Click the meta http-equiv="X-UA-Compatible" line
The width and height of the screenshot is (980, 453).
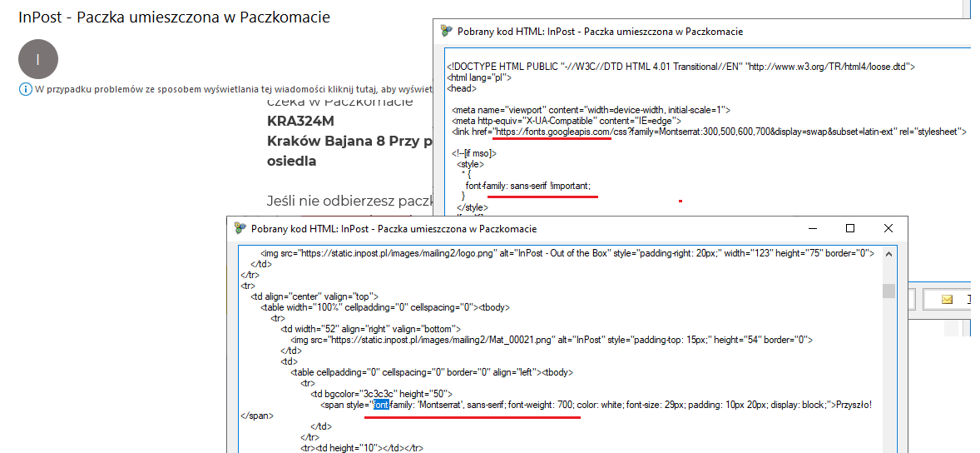(x=567, y=121)
